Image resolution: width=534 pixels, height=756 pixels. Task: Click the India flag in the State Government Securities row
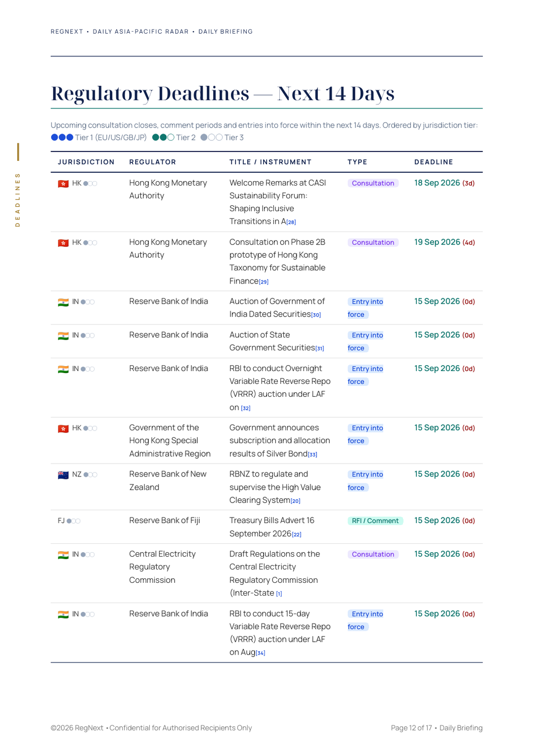click(x=63, y=336)
